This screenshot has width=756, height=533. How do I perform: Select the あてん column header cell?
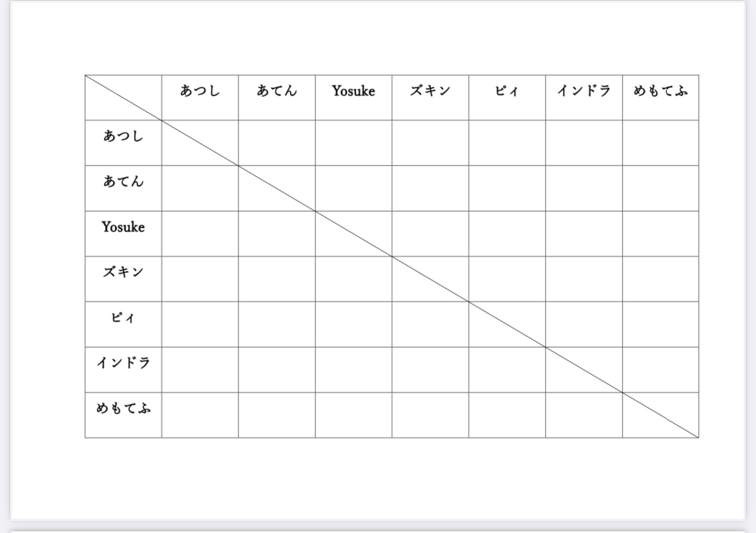[x=277, y=97]
